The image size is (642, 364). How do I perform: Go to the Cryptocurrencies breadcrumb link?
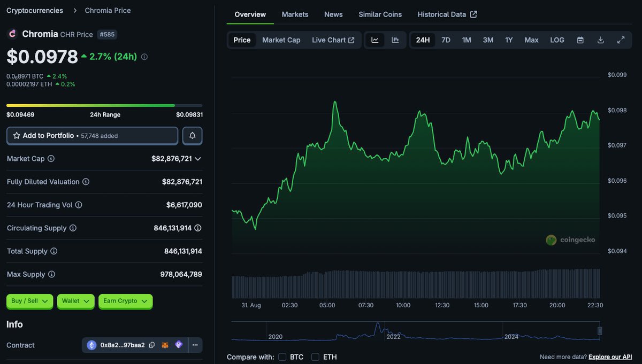[35, 11]
